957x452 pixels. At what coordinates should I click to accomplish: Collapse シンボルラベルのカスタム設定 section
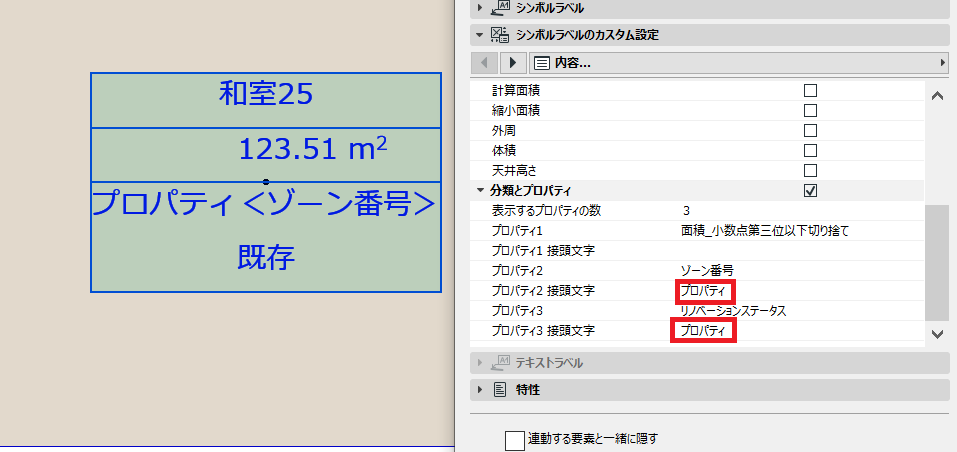tap(480, 35)
